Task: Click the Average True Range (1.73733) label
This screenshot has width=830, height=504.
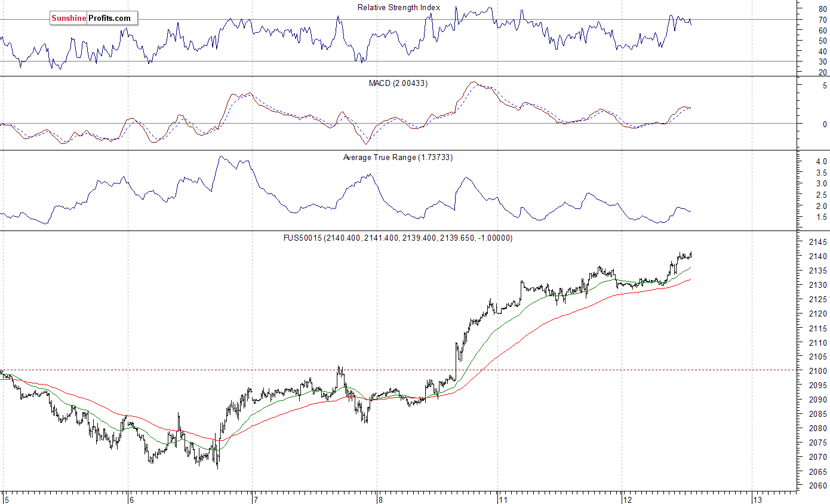Action: [x=398, y=158]
